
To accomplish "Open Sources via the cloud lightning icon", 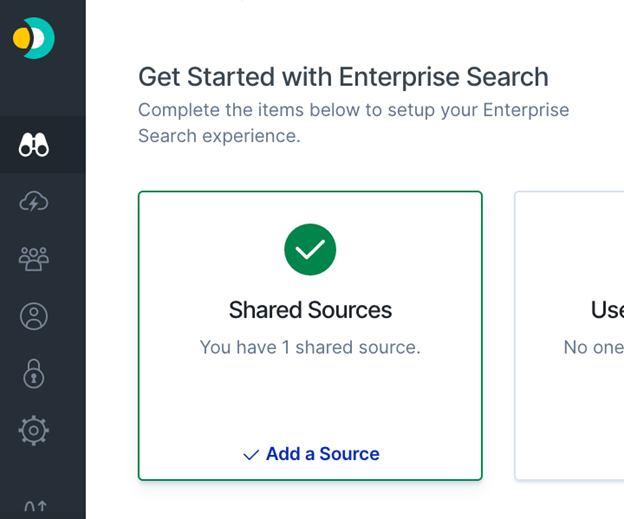I will [34, 202].
